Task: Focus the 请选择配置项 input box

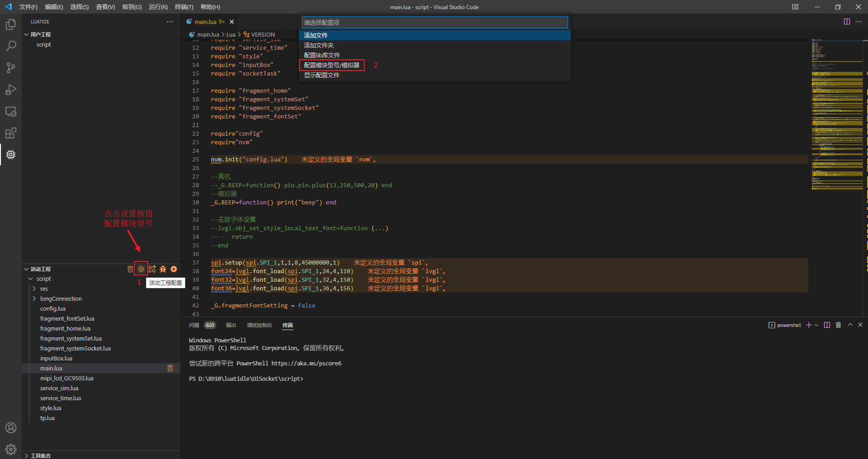Action: click(x=434, y=23)
